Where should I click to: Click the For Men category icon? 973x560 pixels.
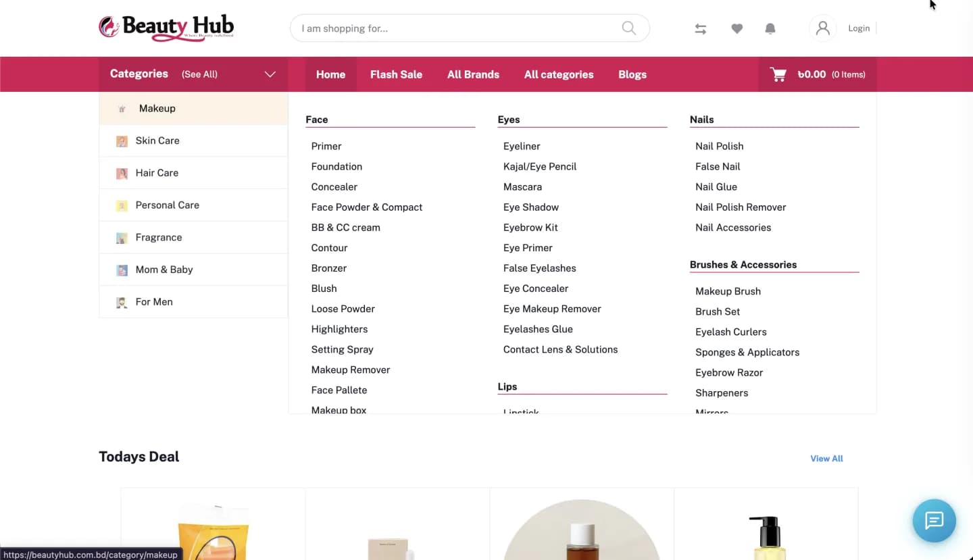122,303
